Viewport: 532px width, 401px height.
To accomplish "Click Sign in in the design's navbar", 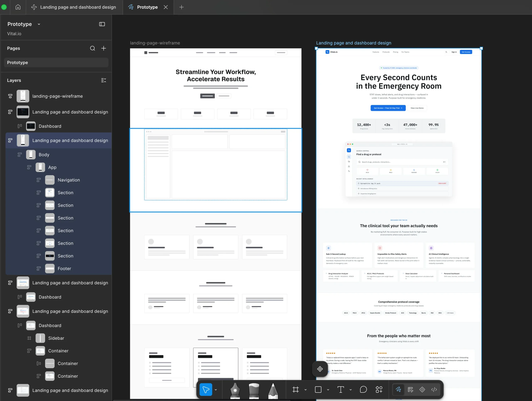I will coord(454,52).
